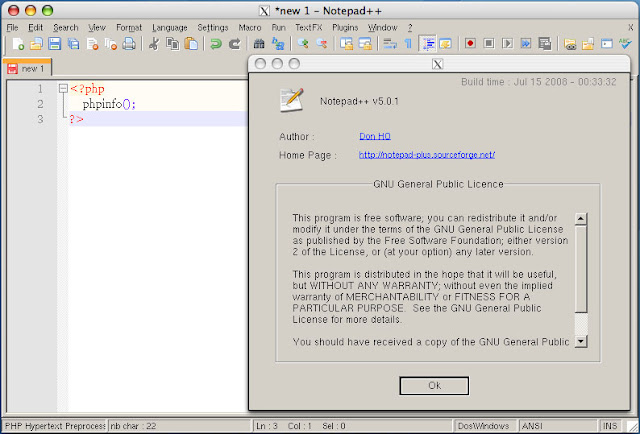Select the 'new 1' document tab
Image resolution: width=640 pixels, height=434 pixels.
27,68
